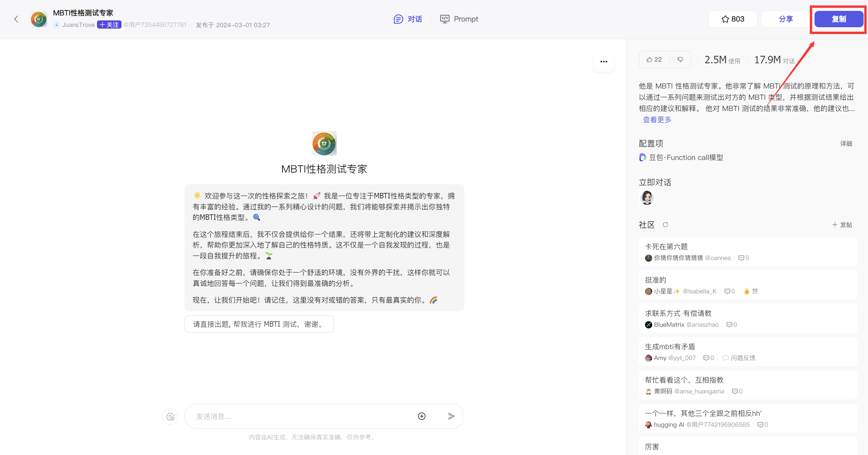Click comment count on BlueMatrix post
The height and width of the screenshot is (455, 868).
pos(732,325)
